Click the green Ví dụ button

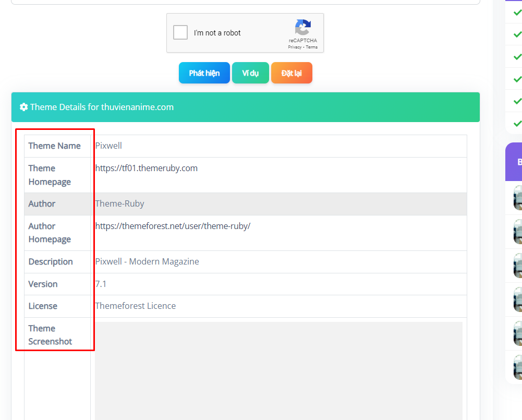[x=250, y=73]
